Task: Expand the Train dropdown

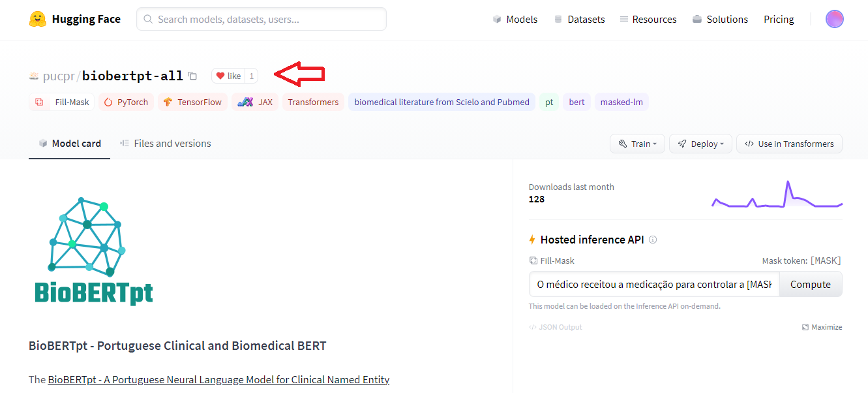Action: (637, 144)
